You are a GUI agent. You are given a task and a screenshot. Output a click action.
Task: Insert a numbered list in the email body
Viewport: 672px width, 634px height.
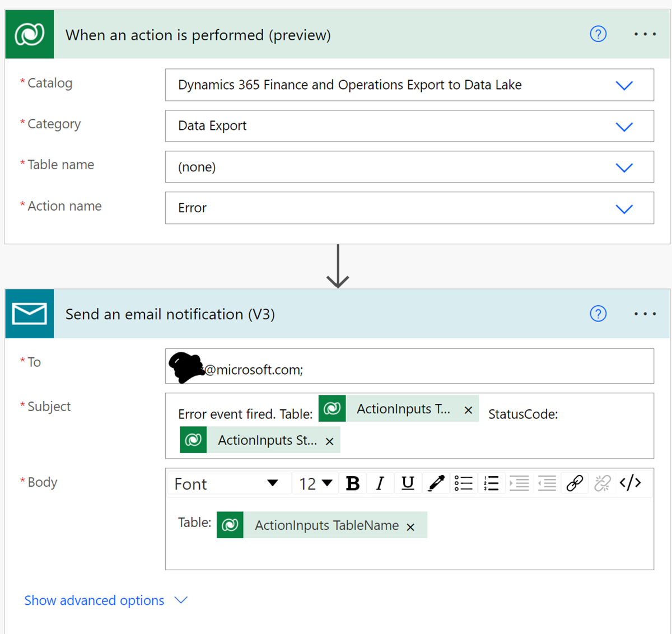491,483
